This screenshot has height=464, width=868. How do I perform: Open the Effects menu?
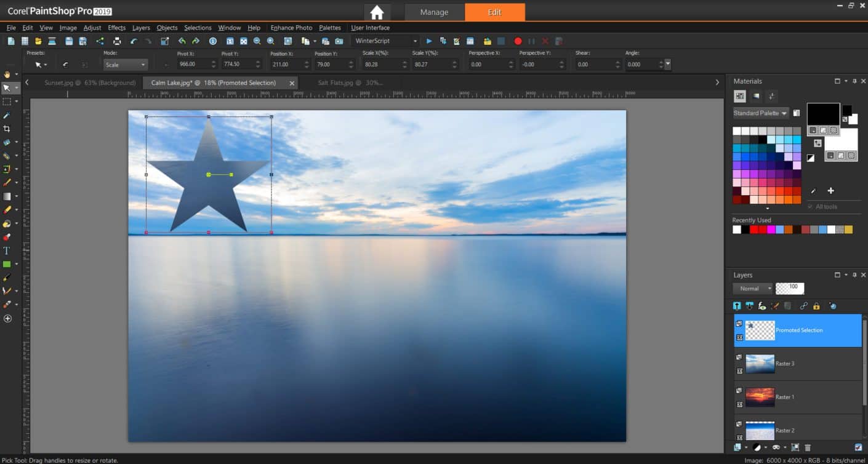pos(116,28)
